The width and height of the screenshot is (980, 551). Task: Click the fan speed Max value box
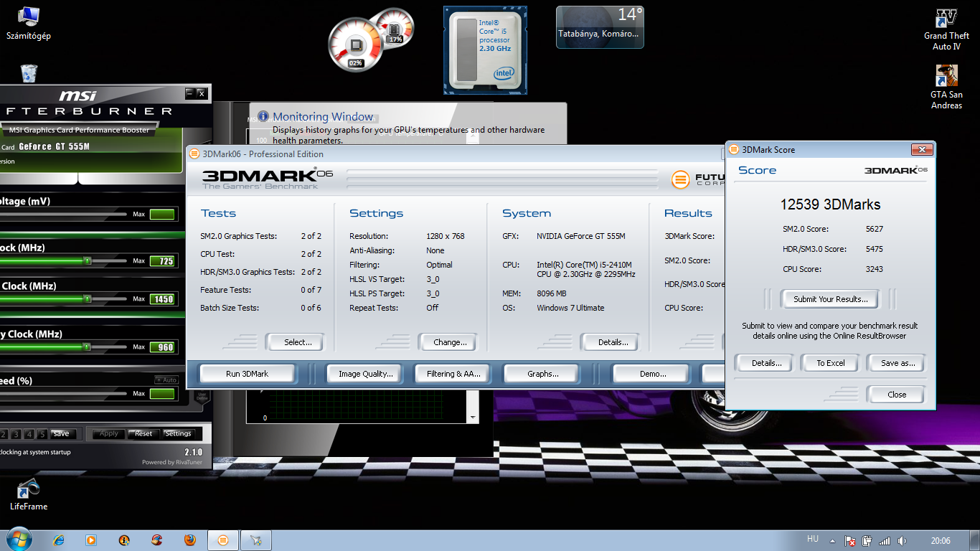162,394
